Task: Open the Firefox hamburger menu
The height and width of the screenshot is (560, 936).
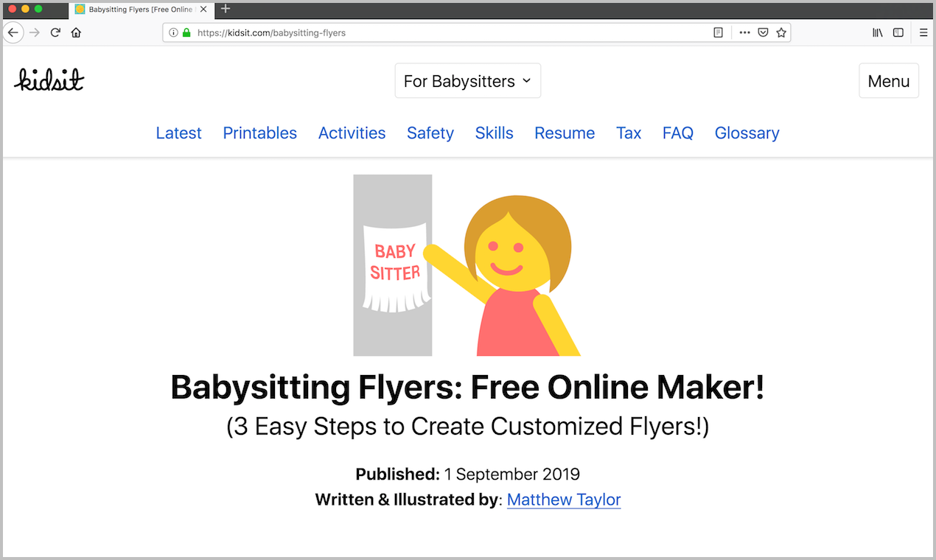Action: 923,32
